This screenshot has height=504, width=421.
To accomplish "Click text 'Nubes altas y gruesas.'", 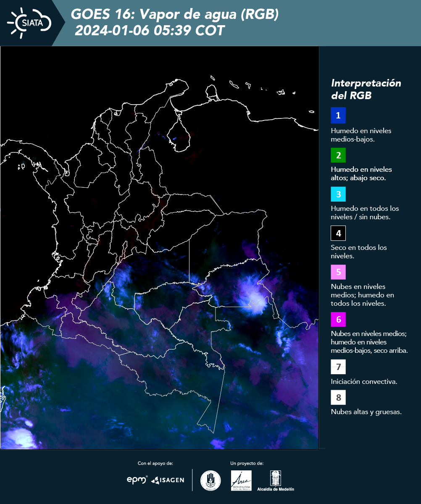I will click(366, 412).
